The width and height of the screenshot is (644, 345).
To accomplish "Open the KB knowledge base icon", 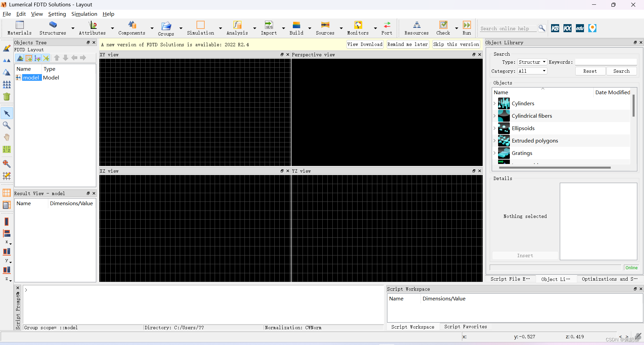I will [555, 28].
